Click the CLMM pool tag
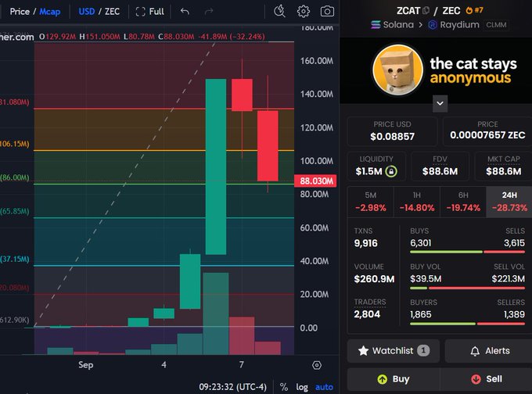Screen dimensions: 532x394 496,25
